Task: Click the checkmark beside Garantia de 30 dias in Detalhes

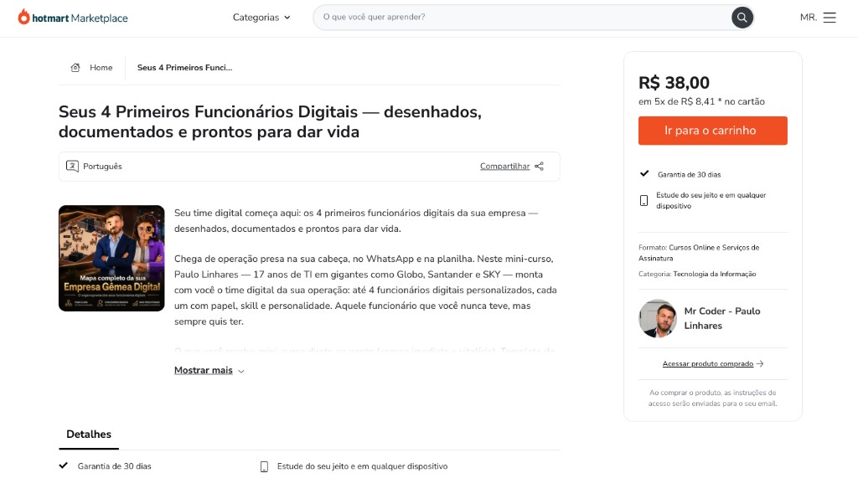Action: [64, 465]
